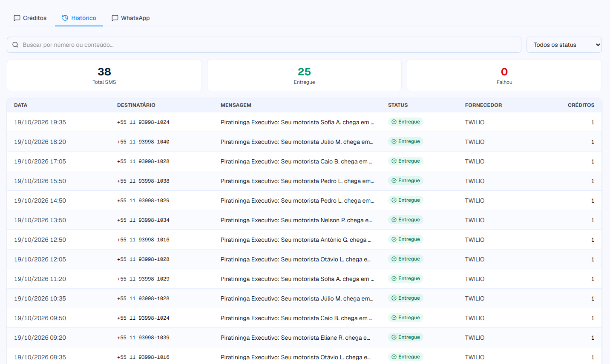Open the Todos os status dropdown
The image size is (610, 364).
tap(564, 45)
